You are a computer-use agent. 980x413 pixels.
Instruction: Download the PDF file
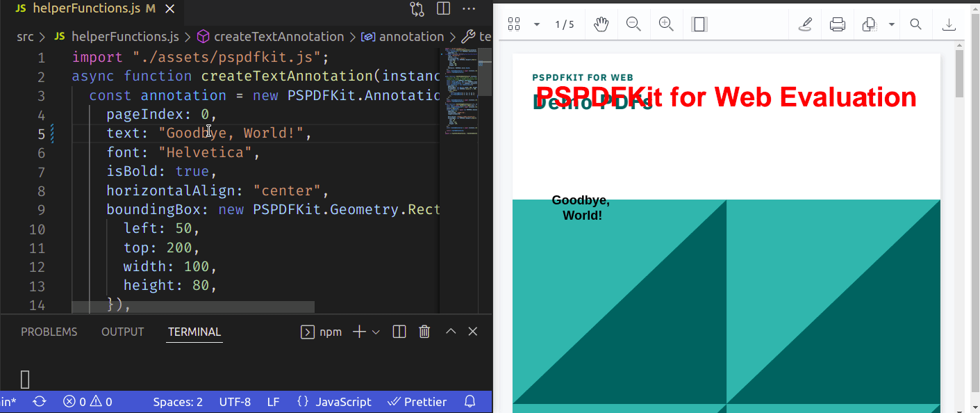pos(948,24)
